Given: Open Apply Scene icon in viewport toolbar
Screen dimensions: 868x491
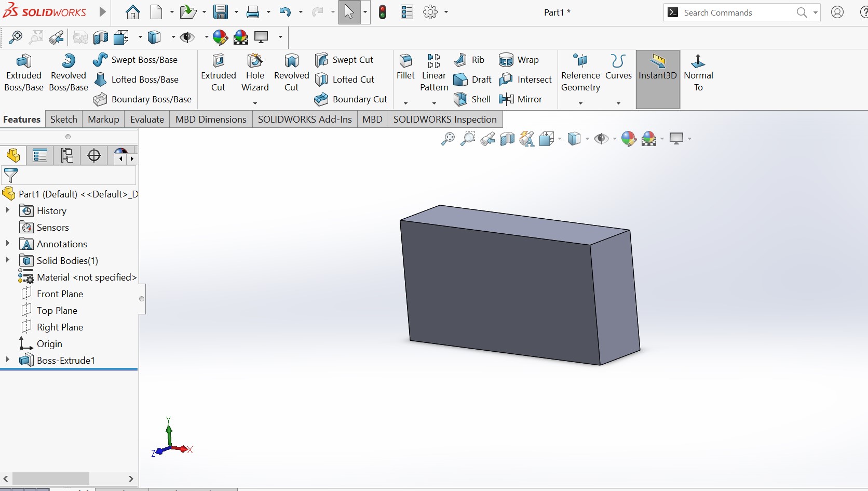Looking at the screenshot, I should pos(649,139).
